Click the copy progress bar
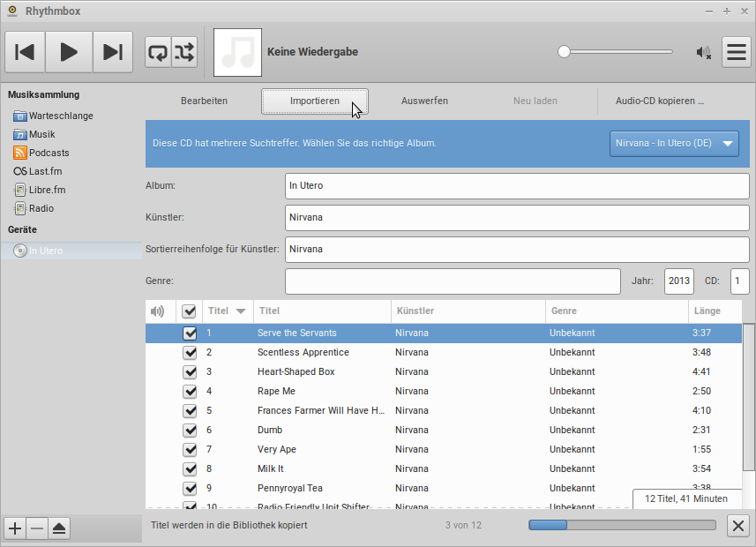Viewport: 756px width, 547px height. pos(622,525)
